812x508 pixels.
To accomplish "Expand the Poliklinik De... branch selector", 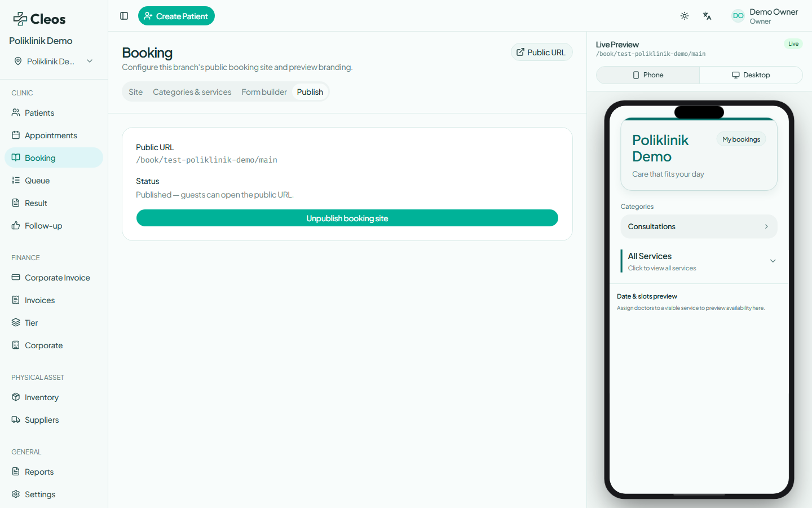I will 54,61.
